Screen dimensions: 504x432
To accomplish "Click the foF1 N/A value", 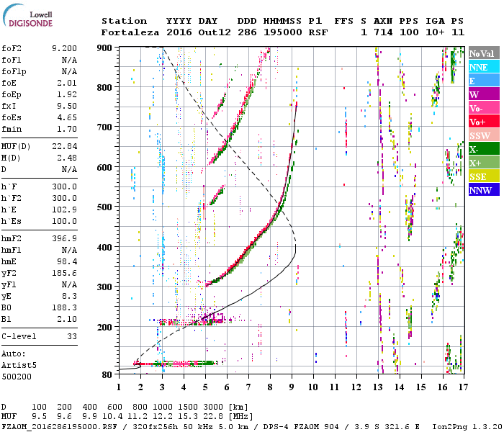I will [69, 60].
